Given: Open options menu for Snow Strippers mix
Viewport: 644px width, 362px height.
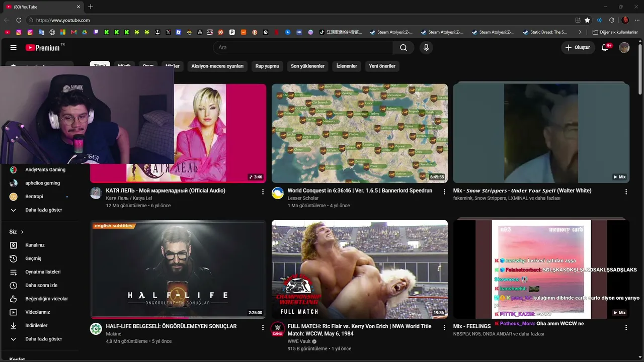Looking at the screenshot, I should 626,192.
